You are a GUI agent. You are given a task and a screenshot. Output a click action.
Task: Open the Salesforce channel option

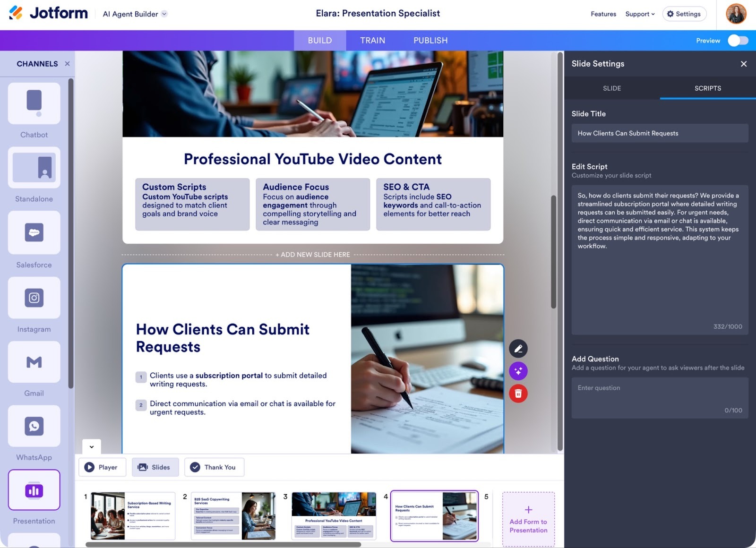coord(34,232)
